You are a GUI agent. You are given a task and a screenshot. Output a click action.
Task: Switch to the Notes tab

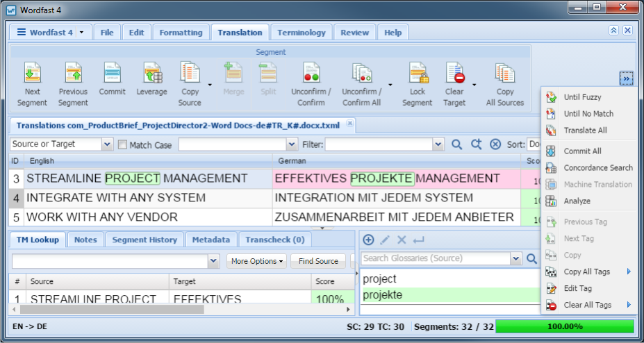point(85,240)
